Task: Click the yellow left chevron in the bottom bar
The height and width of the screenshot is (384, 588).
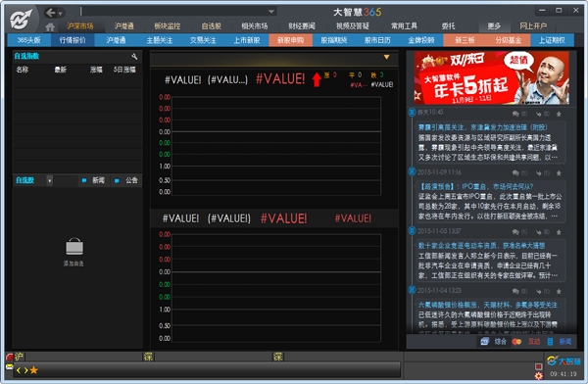Action: pos(19,370)
